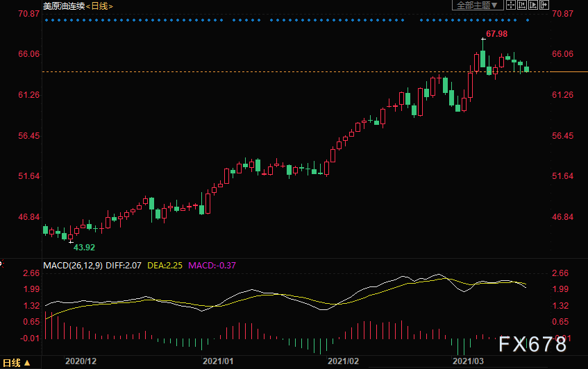Click the 2021/02 date axis label
The image size is (588, 369).
coord(343,361)
